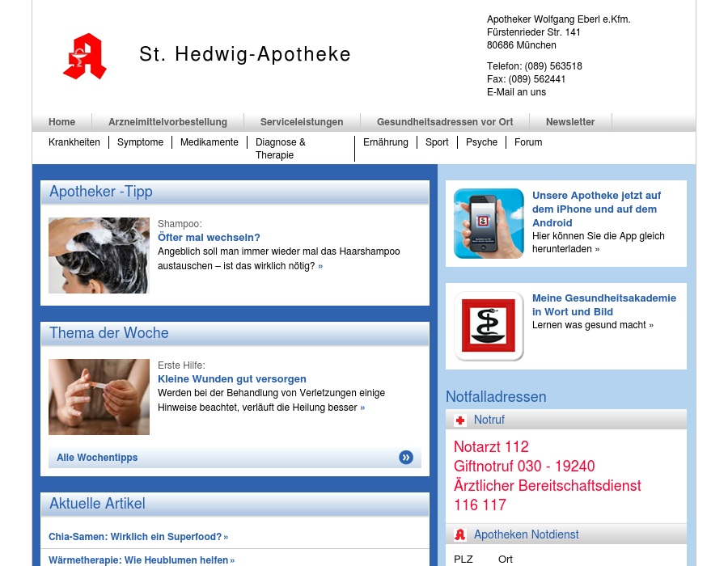Open the bandage first aid thumbnail

[x=99, y=397]
